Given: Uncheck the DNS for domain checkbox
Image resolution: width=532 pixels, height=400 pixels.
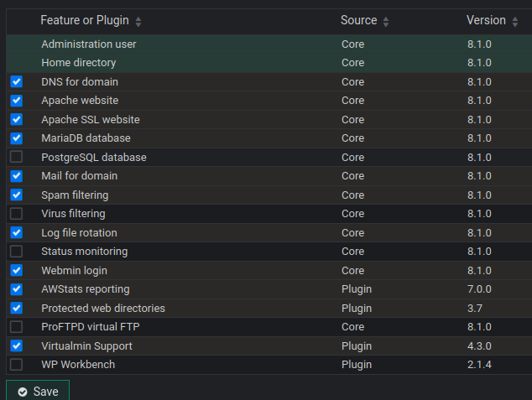Looking at the screenshot, I should pyautogui.click(x=16, y=81).
